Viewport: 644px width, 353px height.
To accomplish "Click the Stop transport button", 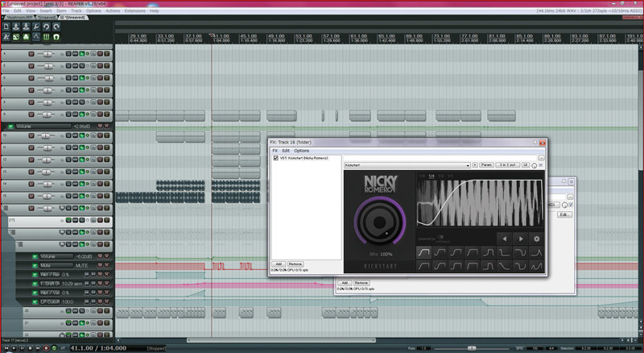I will point(30,348).
